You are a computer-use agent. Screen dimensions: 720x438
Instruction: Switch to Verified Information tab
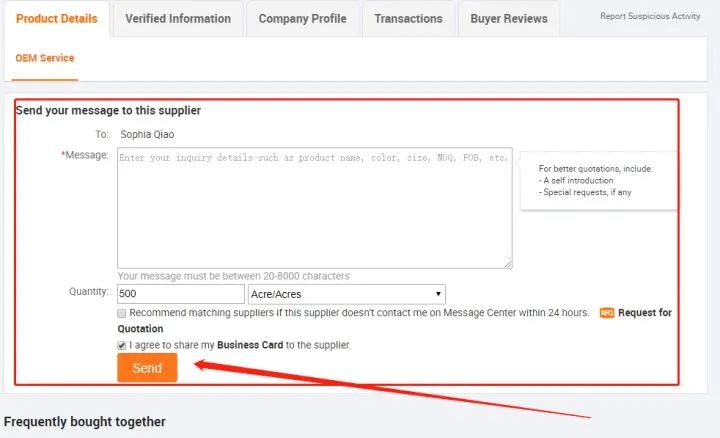pyautogui.click(x=178, y=19)
